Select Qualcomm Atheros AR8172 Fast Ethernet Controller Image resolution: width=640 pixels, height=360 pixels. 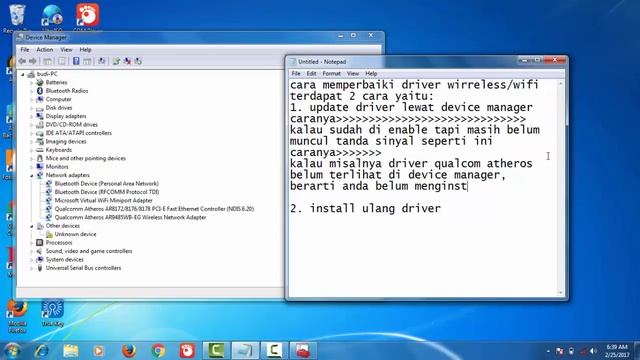(154, 209)
